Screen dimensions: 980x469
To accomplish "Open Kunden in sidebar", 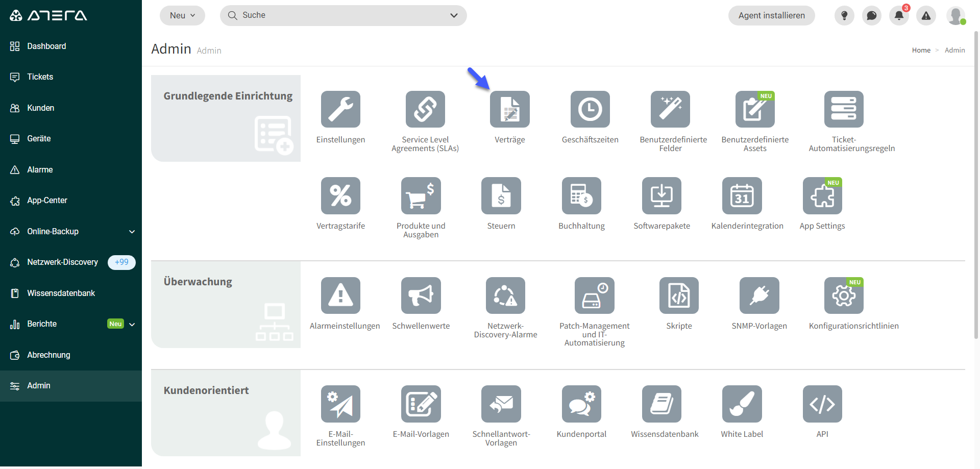I will coord(71,108).
